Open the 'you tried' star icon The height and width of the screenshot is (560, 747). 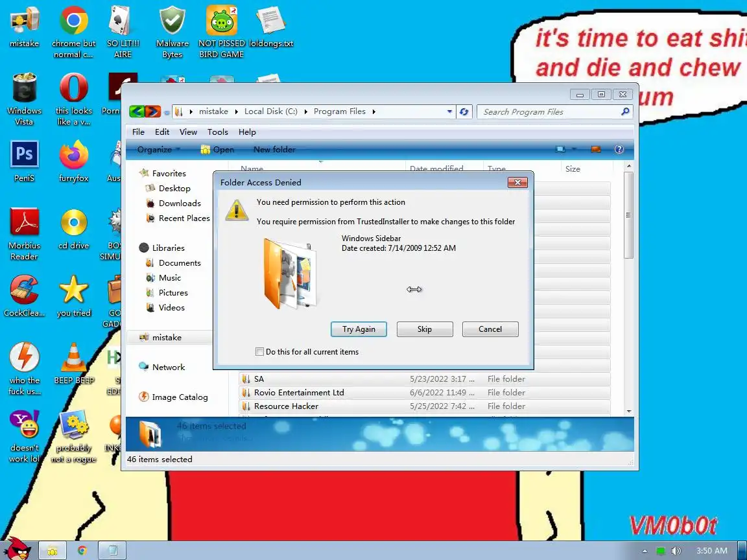[x=73, y=296]
